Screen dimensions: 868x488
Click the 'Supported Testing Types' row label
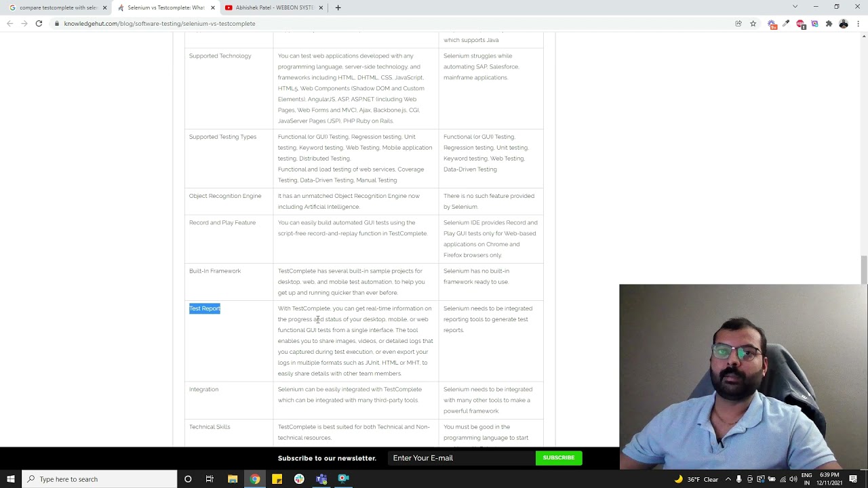(222, 137)
